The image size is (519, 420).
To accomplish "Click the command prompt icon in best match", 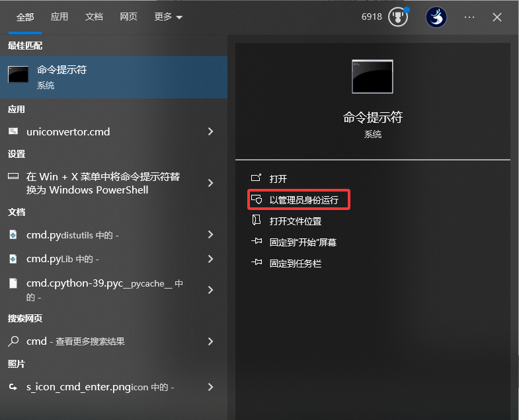I will (x=19, y=74).
